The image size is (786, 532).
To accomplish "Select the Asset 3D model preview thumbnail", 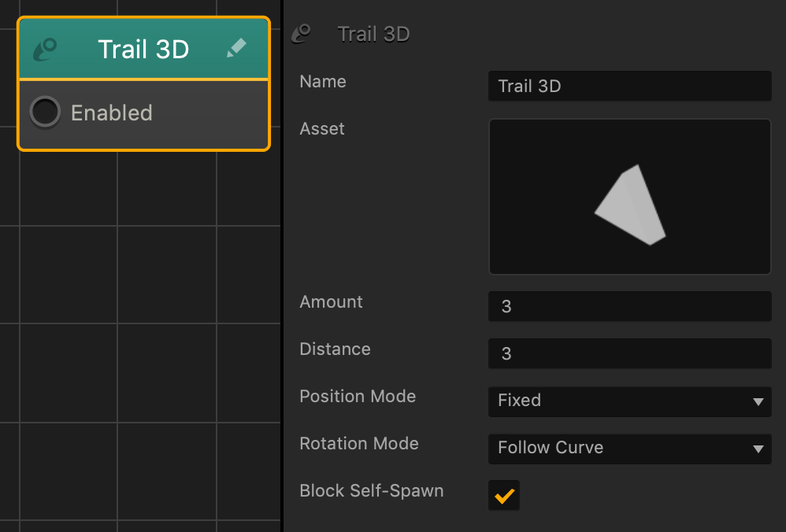I will coord(629,197).
